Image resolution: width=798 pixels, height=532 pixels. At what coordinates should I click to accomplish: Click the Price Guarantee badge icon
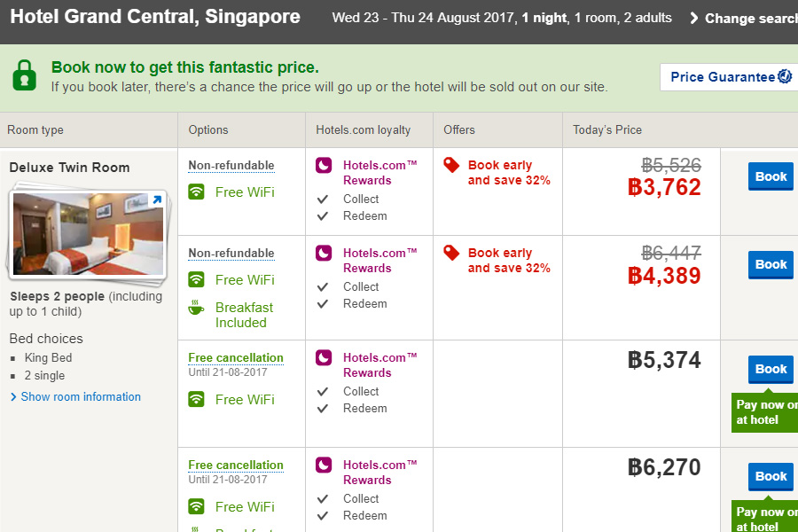(785, 76)
